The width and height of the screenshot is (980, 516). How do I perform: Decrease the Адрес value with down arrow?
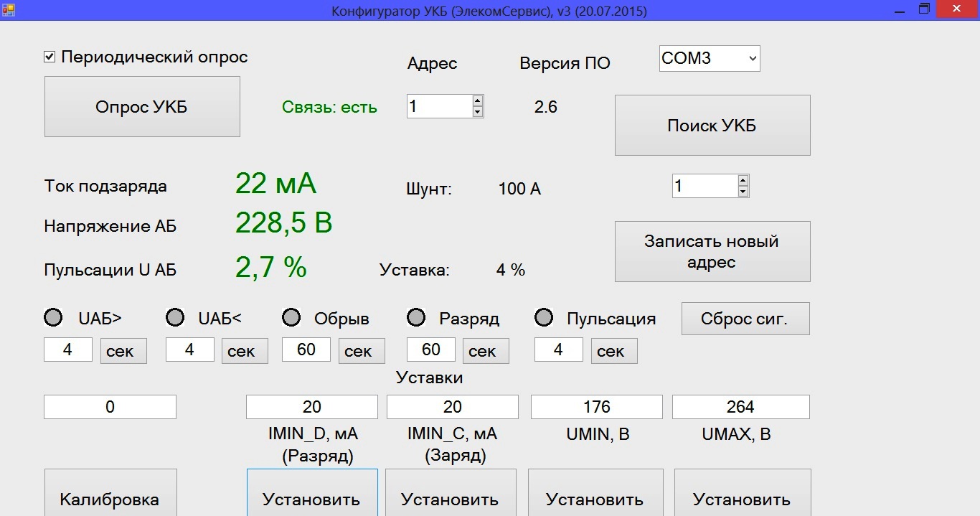point(478,112)
